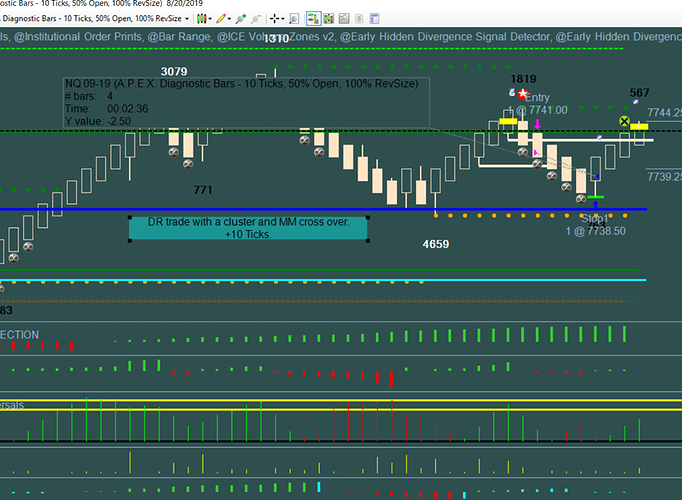
Task: Click the green stop line marker
Action: pyautogui.click(x=595, y=197)
